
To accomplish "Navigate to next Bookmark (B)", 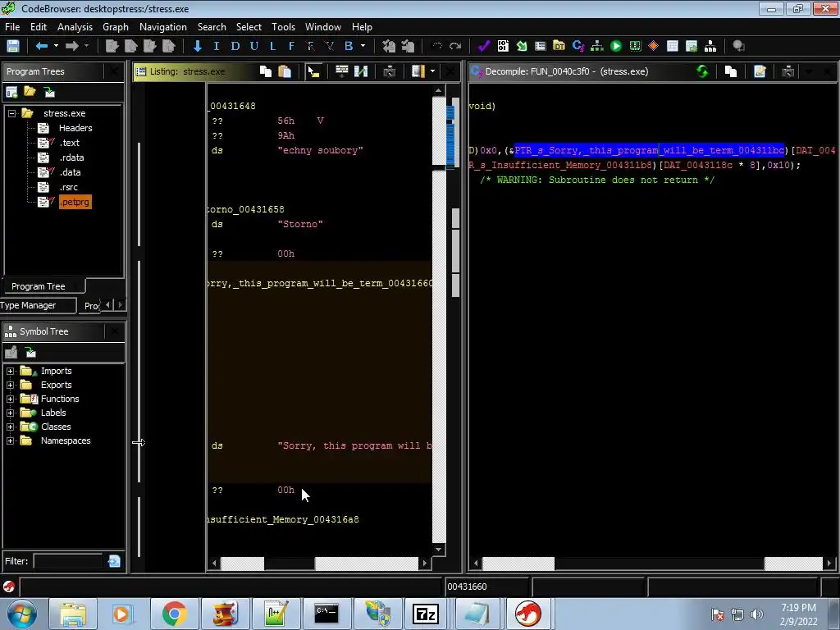I will 349,46.
